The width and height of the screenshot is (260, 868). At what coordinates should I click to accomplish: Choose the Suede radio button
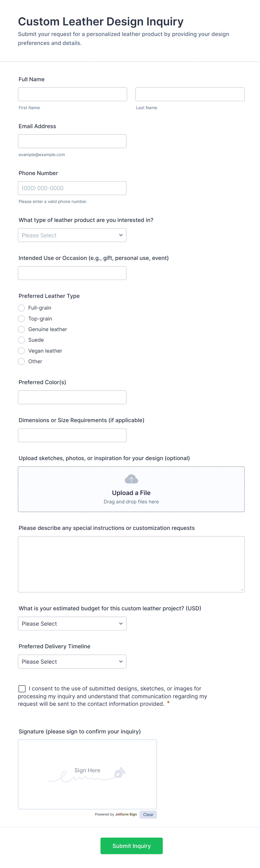[22, 340]
